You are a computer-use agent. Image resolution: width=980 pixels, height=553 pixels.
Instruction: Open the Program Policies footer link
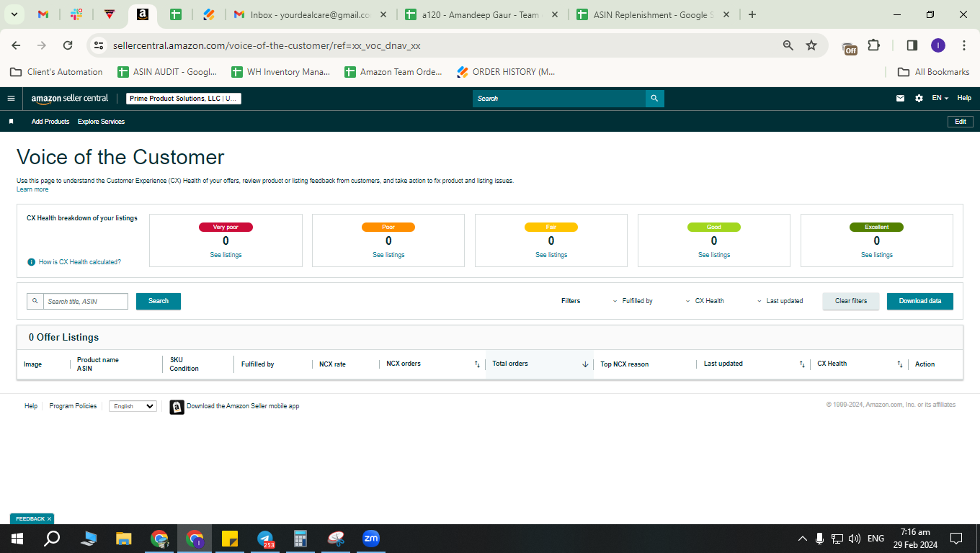(x=73, y=406)
